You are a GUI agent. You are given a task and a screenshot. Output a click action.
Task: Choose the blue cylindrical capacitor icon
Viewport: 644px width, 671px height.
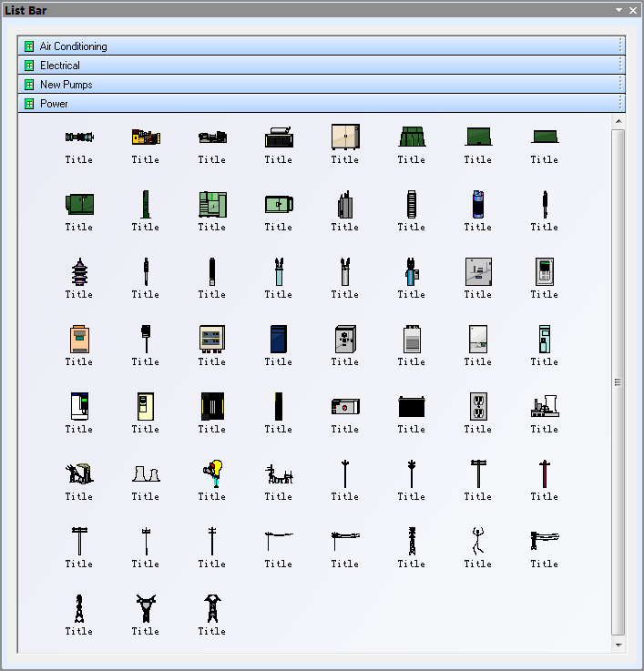click(477, 204)
